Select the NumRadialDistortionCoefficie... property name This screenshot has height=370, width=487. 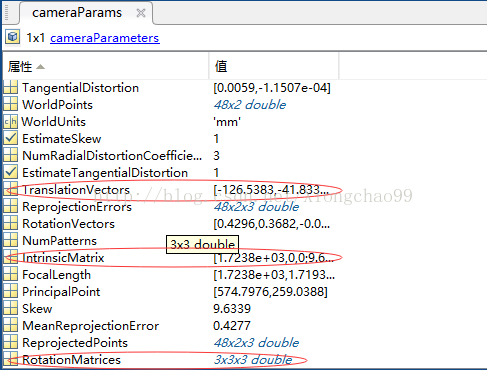[112, 156]
